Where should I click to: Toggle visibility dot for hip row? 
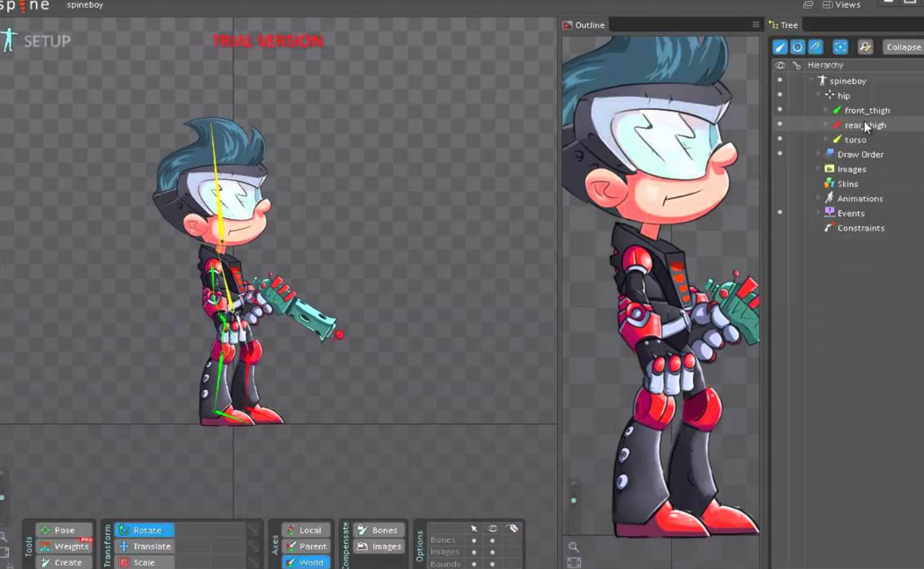[780, 95]
